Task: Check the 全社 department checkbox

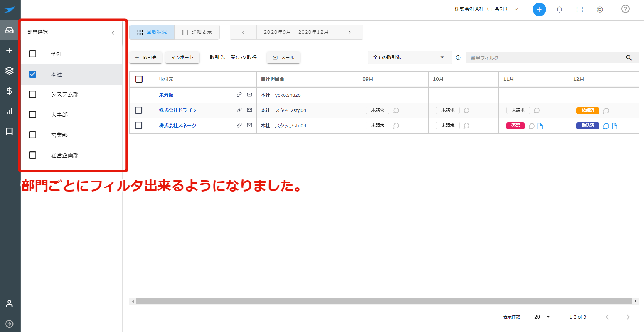Action: click(33, 54)
